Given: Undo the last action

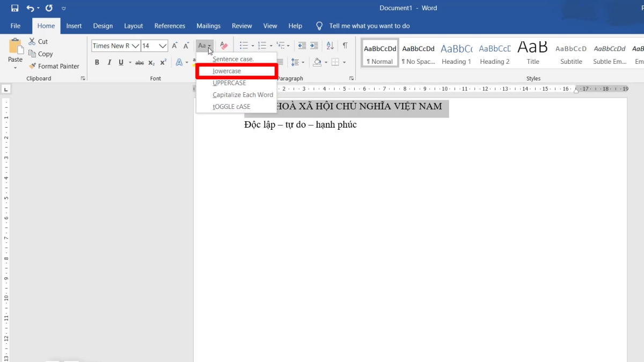Looking at the screenshot, I should pos(31,8).
